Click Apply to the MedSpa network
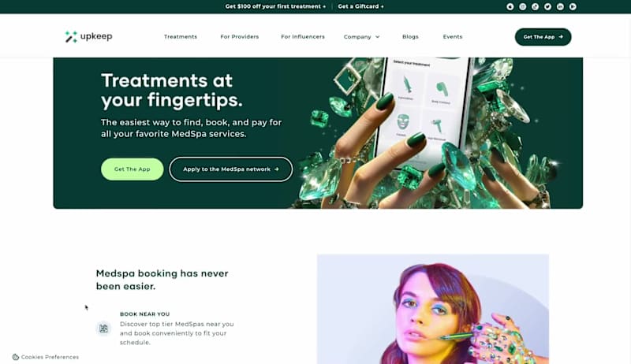The height and width of the screenshot is (364, 631). pyautogui.click(x=230, y=169)
